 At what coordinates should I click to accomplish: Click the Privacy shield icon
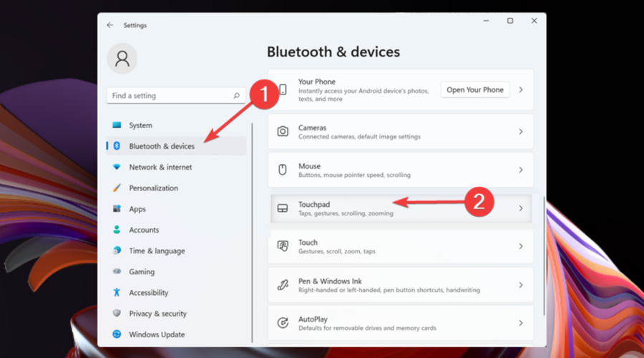click(117, 313)
